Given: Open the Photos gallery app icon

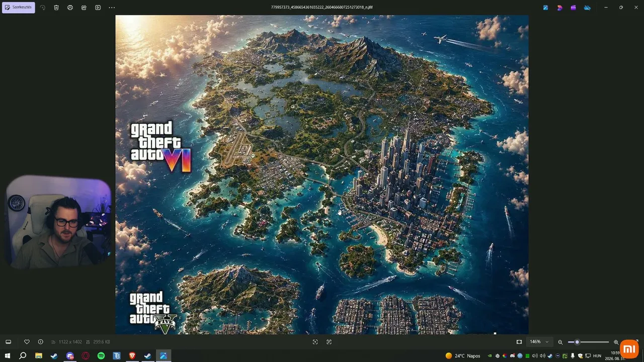Looking at the screenshot, I should [545, 8].
